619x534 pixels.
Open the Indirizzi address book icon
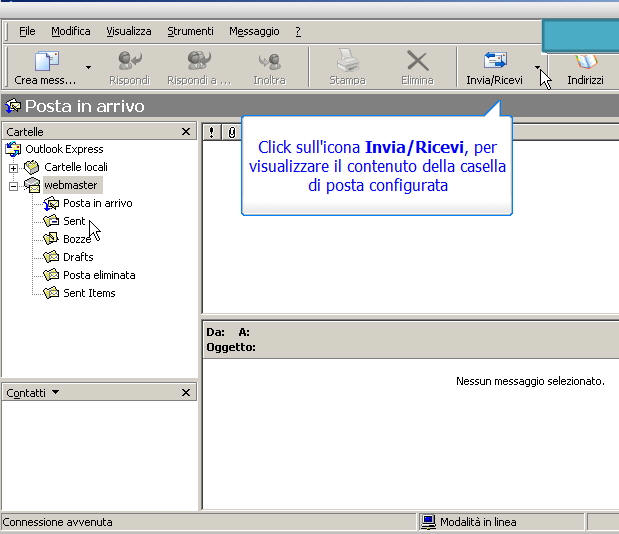[586, 62]
